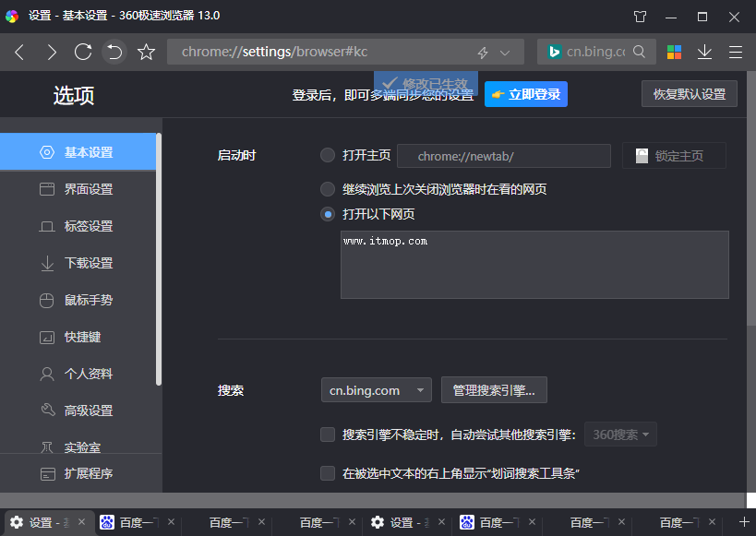Switch to the 界面设置 settings section

47,189
